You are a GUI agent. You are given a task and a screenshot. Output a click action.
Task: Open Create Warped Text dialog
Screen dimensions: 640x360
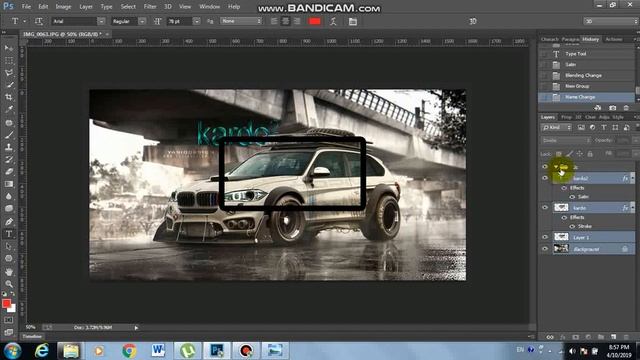[x=333, y=21]
